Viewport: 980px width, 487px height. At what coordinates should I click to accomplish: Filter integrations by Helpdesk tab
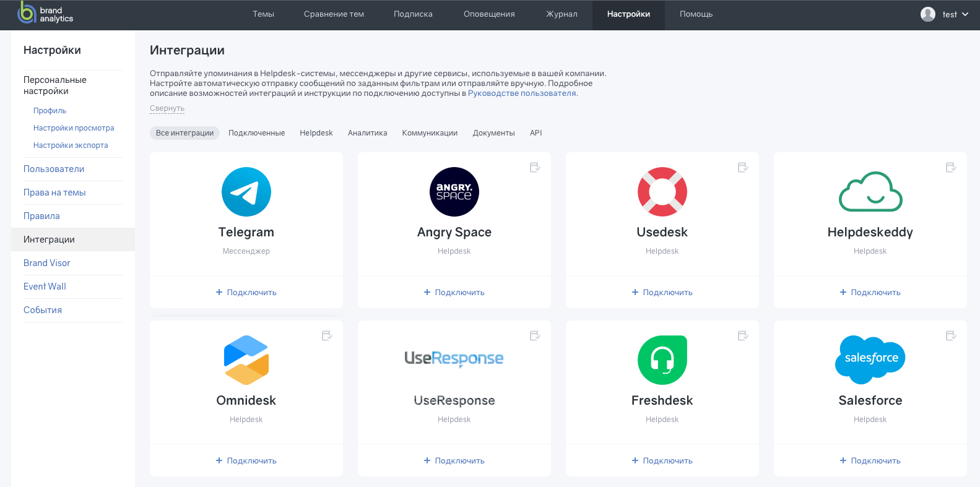pos(316,133)
